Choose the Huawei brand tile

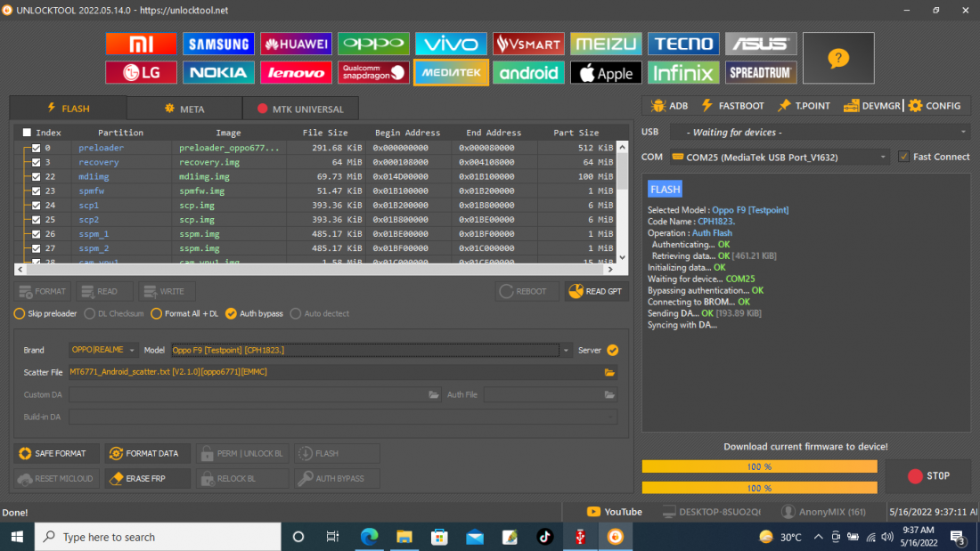tap(296, 44)
